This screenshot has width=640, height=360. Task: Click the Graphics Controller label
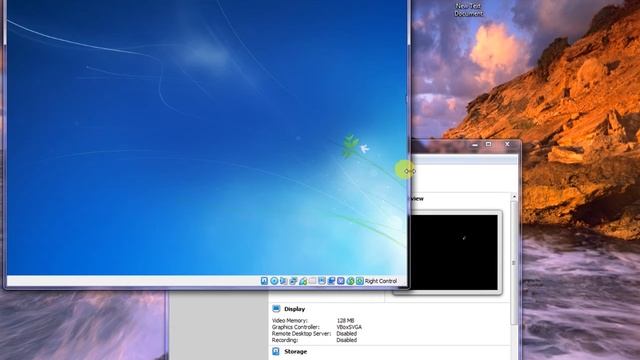click(x=296, y=327)
